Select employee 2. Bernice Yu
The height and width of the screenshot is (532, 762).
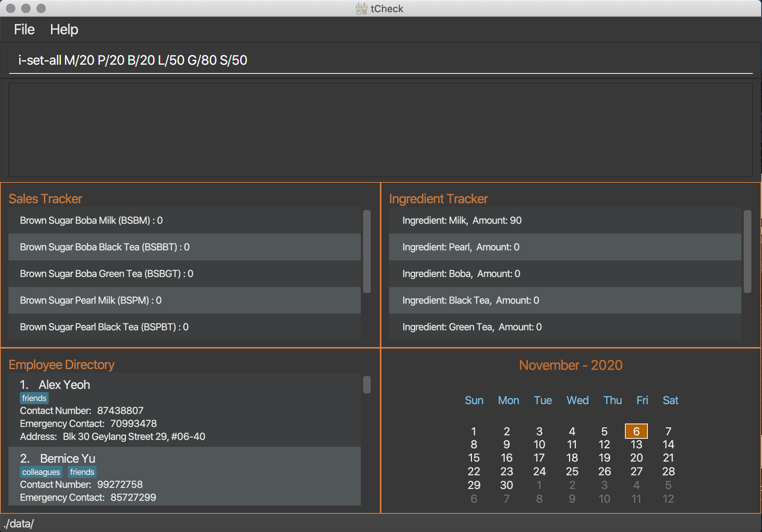click(x=185, y=476)
